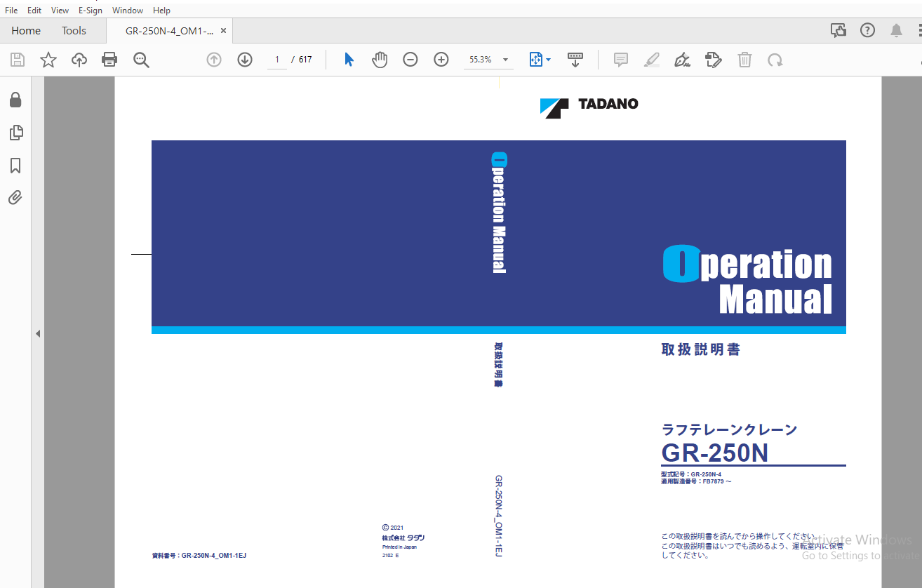Image resolution: width=922 pixels, height=588 pixels.
Task: Activate the Hand pan tool
Action: coord(380,60)
